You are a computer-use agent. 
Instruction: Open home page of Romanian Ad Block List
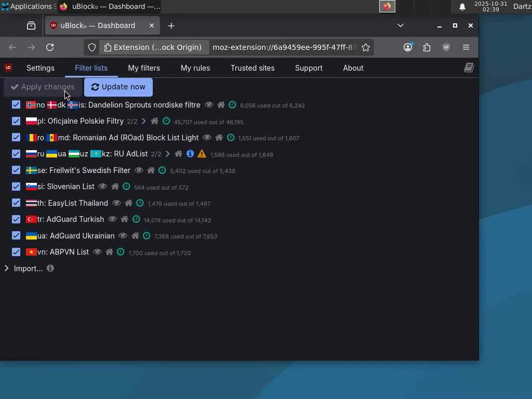pos(219,137)
